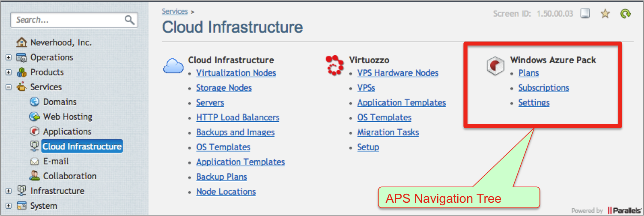Expand the Operations tree node
644x216 pixels.
(x=9, y=58)
